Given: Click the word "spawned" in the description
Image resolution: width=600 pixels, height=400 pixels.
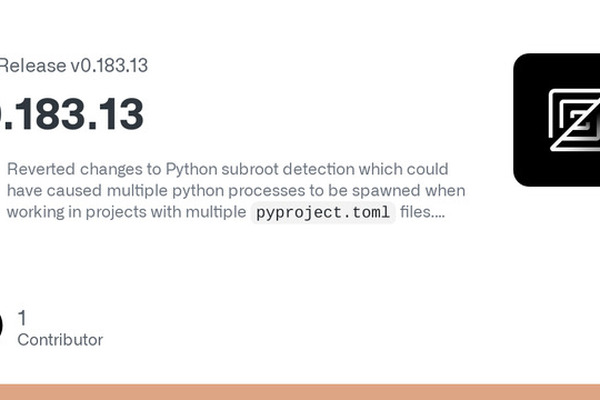Looking at the screenshot, I should click(389, 190).
